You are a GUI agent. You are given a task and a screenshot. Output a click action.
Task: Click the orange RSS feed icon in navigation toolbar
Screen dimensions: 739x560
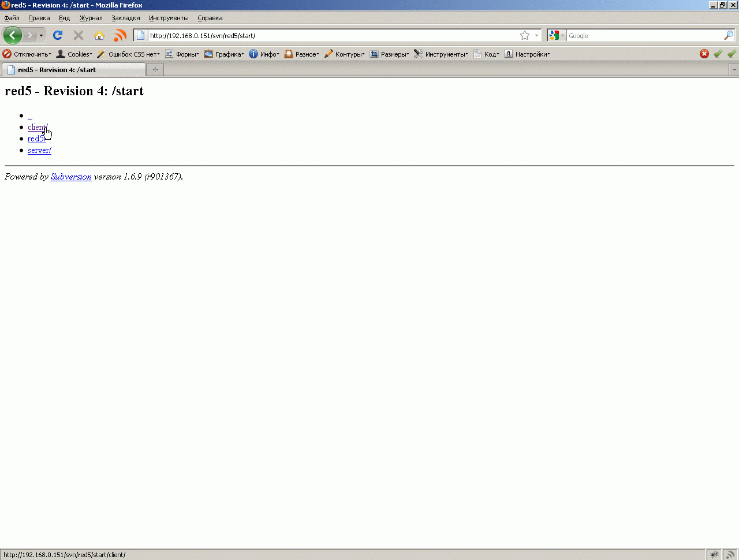120,35
